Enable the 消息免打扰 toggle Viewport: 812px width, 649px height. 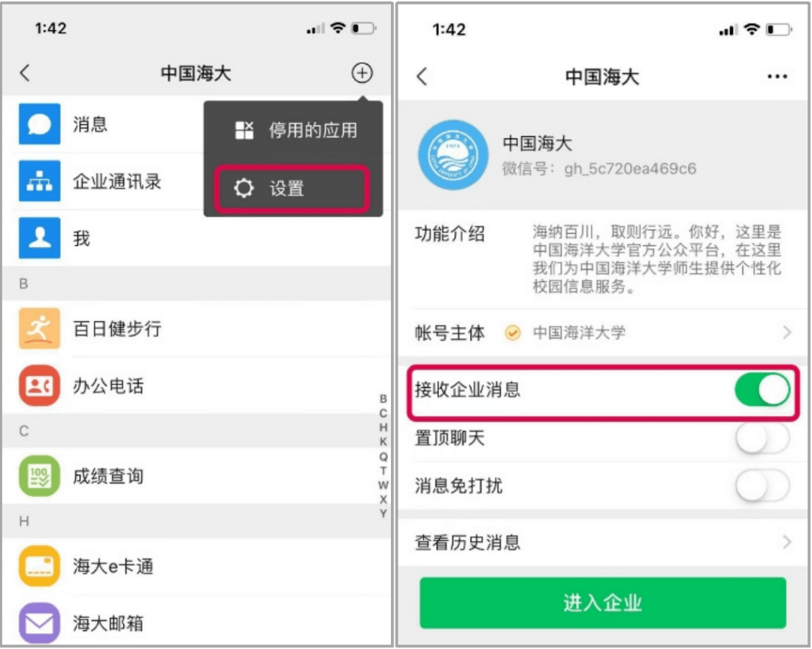point(762,485)
